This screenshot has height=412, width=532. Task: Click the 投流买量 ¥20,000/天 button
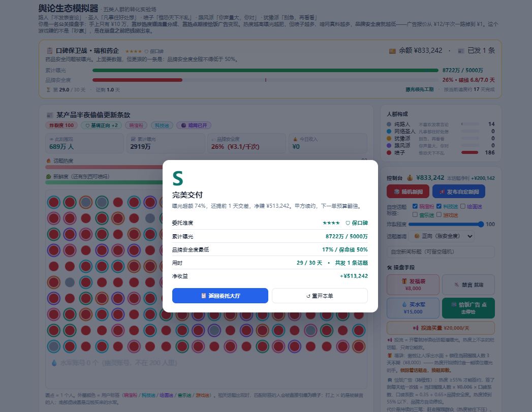click(x=441, y=328)
